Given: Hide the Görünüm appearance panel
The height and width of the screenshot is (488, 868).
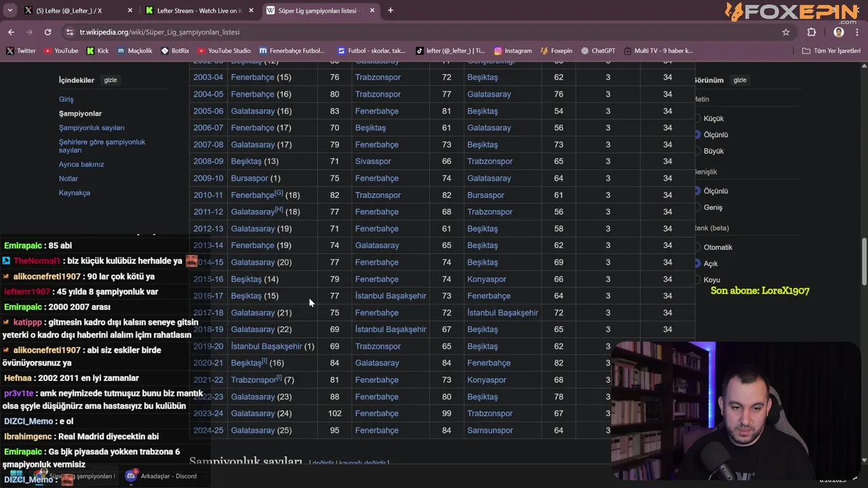Looking at the screenshot, I should pyautogui.click(x=740, y=80).
